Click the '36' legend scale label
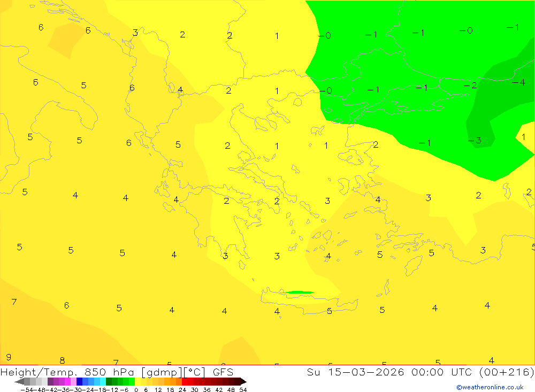 point(207,390)
